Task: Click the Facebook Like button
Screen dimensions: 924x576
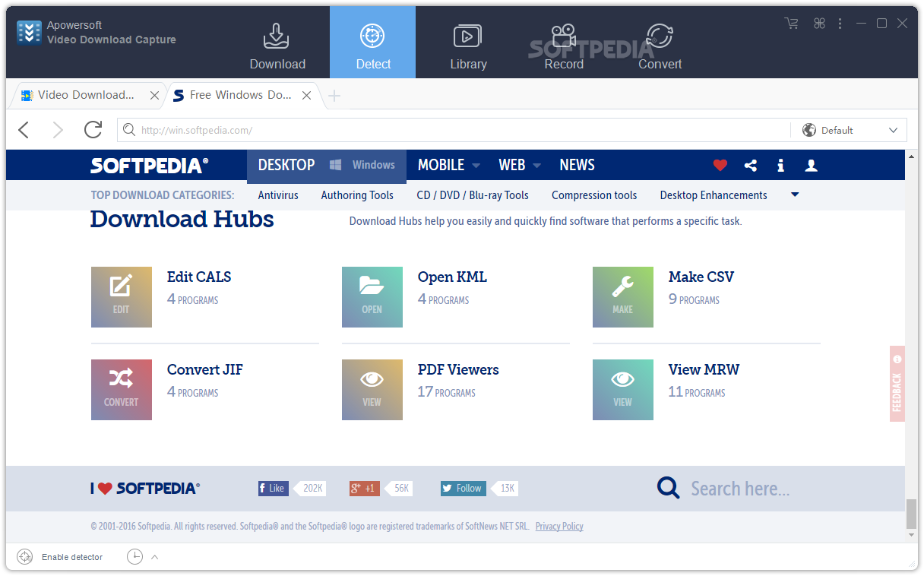Action: 274,488
